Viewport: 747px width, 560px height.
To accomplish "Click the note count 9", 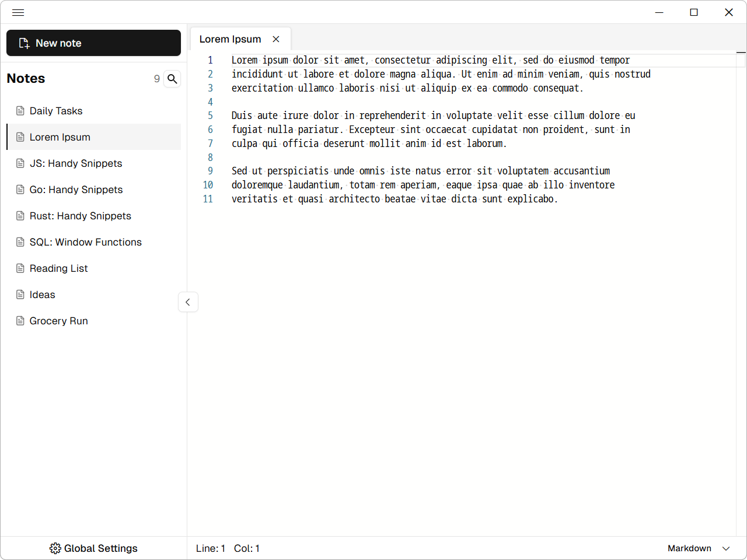I will click(x=157, y=79).
